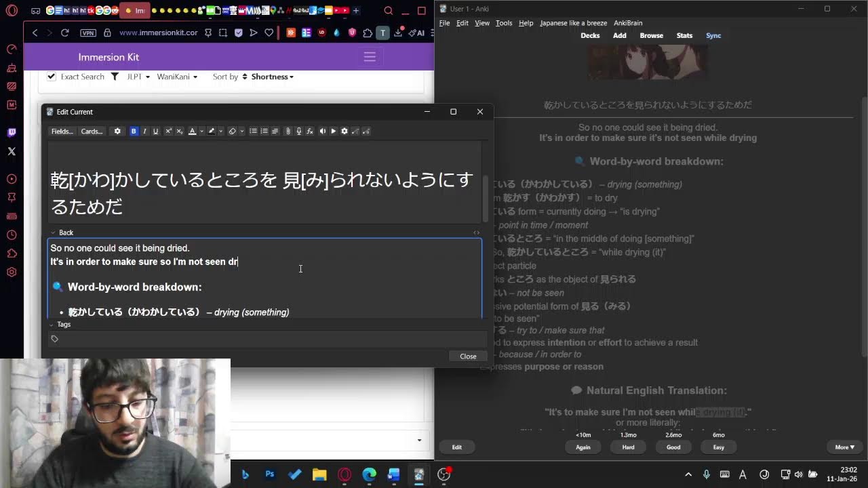Reload the page in the browser

pos(64,33)
